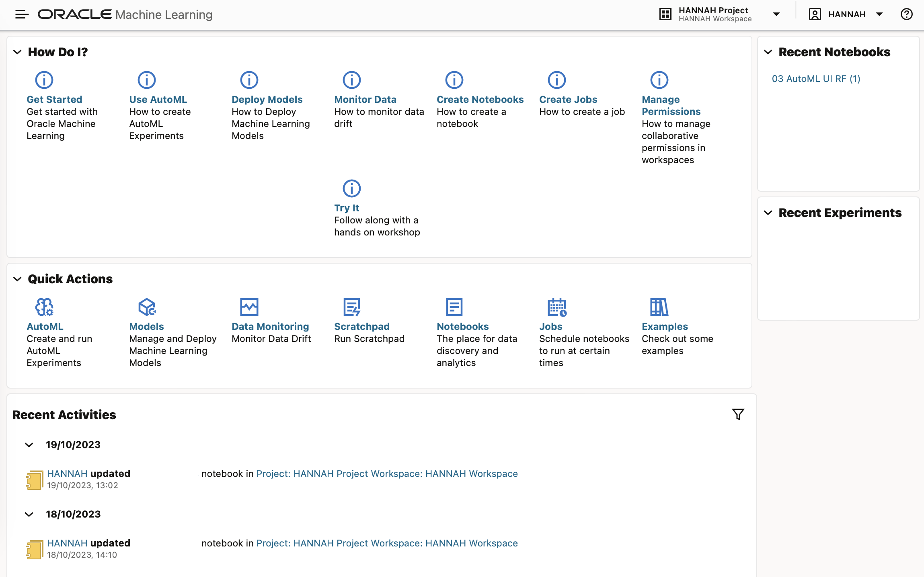Click the Models cube icon
Image resolution: width=924 pixels, height=577 pixels.
coord(147,307)
